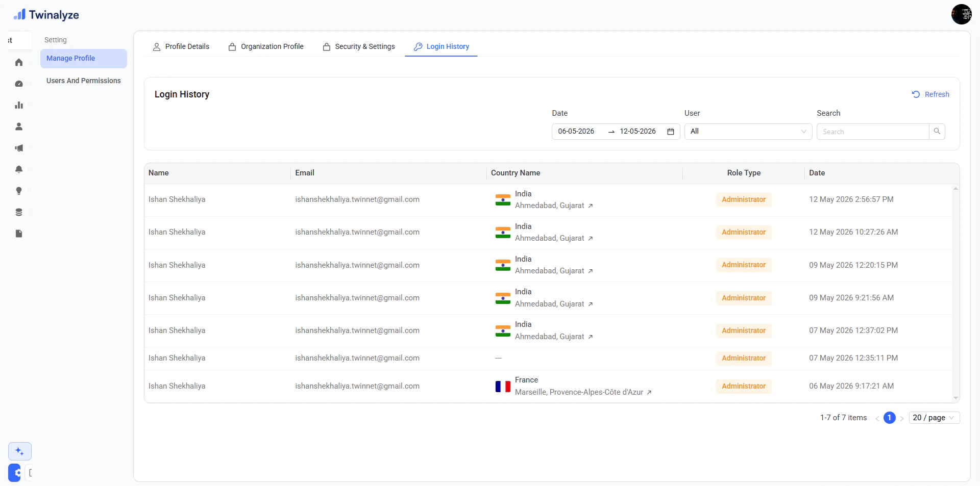Go to previous page arrow

(x=877, y=418)
